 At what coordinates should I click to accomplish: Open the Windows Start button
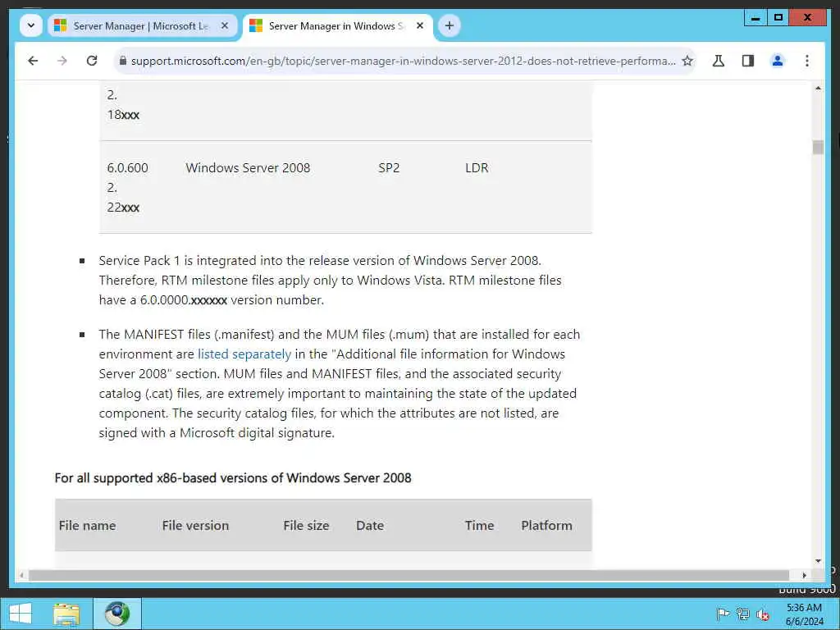[21, 614]
